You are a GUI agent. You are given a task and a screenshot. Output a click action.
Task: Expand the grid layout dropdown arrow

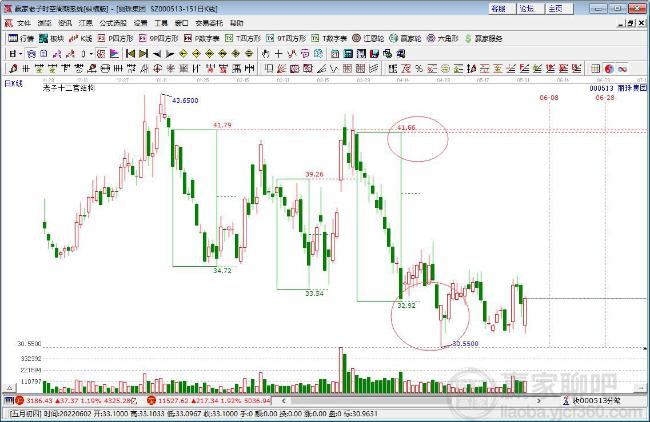(21, 54)
